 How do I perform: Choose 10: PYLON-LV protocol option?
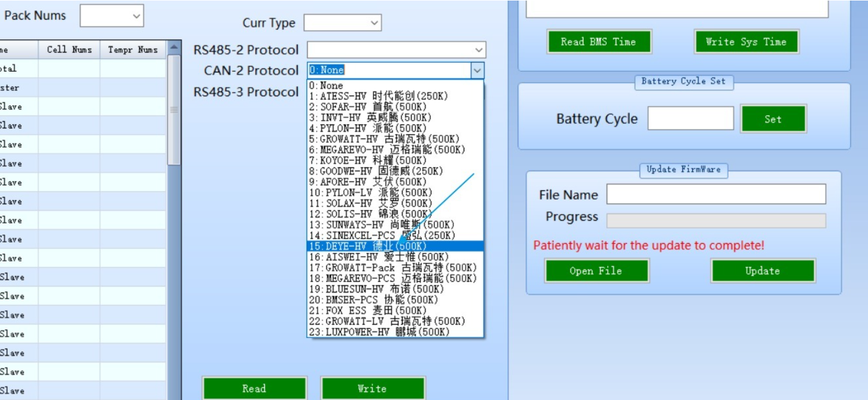(x=395, y=193)
